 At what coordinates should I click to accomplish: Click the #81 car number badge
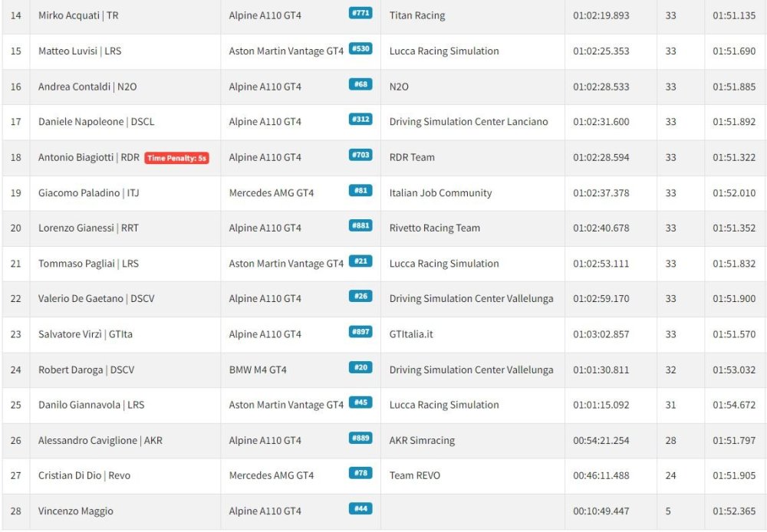coord(360,190)
